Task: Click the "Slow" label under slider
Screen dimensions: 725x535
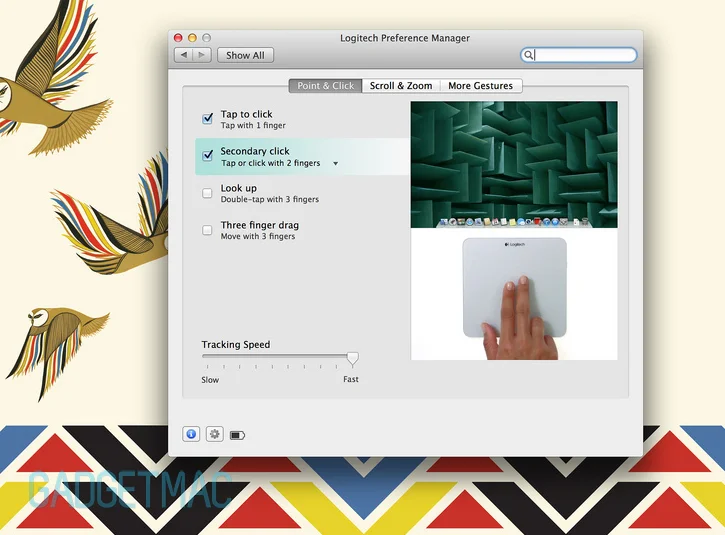Action: pos(210,380)
